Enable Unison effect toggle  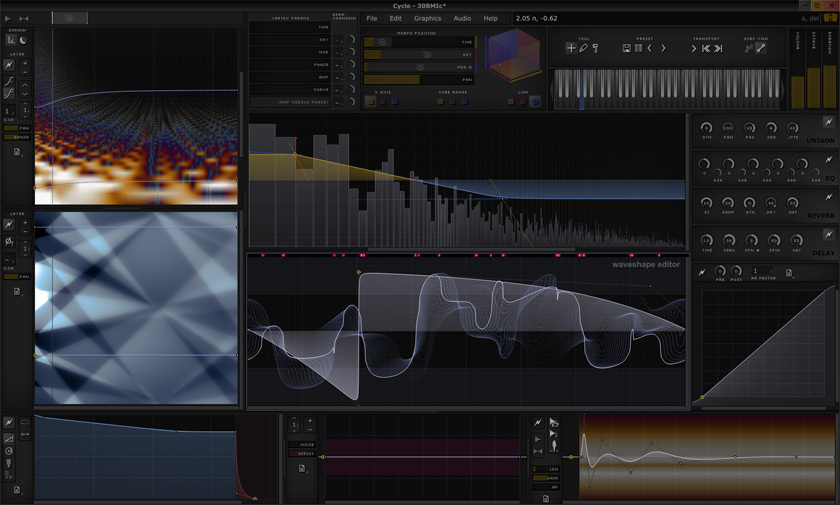(x=828, y=122)
